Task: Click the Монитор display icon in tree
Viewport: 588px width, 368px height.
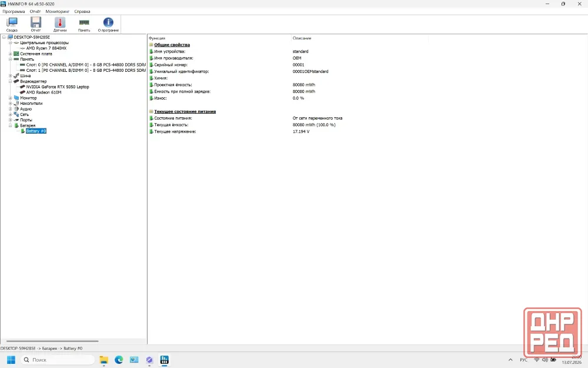Action: point(16,98)
